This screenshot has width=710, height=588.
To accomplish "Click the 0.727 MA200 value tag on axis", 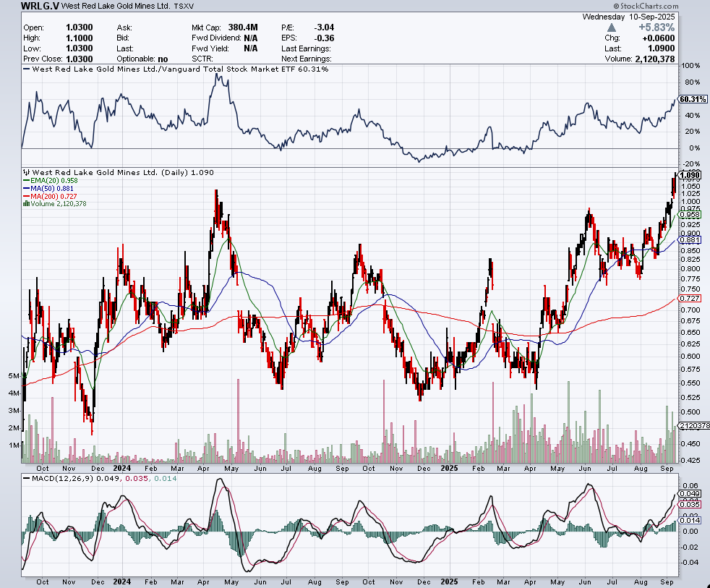I will click(x=690, y=299).
